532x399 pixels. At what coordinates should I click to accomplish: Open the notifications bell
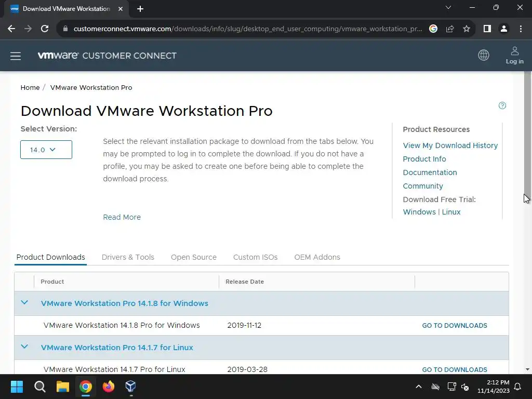(x=518, y=387)
